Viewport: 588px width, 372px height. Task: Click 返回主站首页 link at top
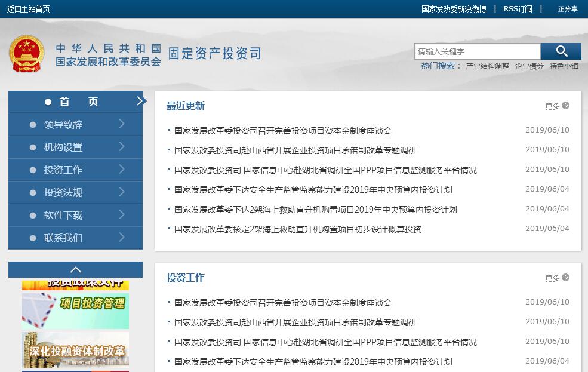point(29,9)
